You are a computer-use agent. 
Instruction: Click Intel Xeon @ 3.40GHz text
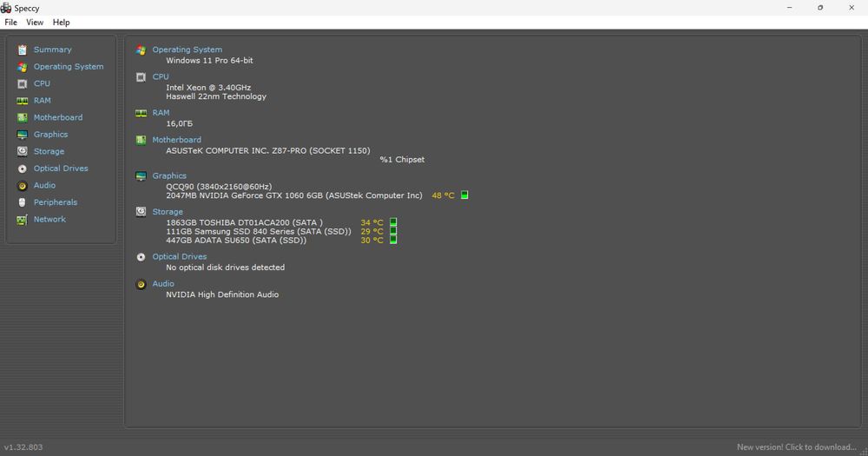coord(208,88)
